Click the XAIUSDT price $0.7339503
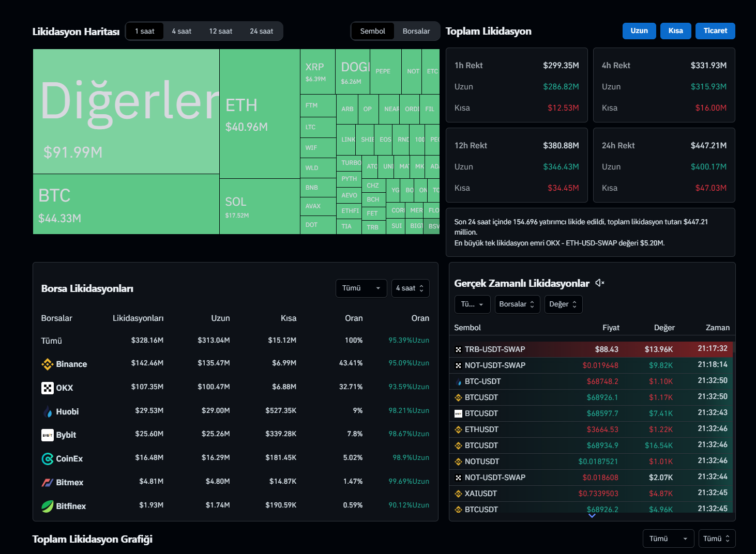Image resolution: width=756 pixels, height=554 pixels. pyautogui.click(x=598, y=494)
